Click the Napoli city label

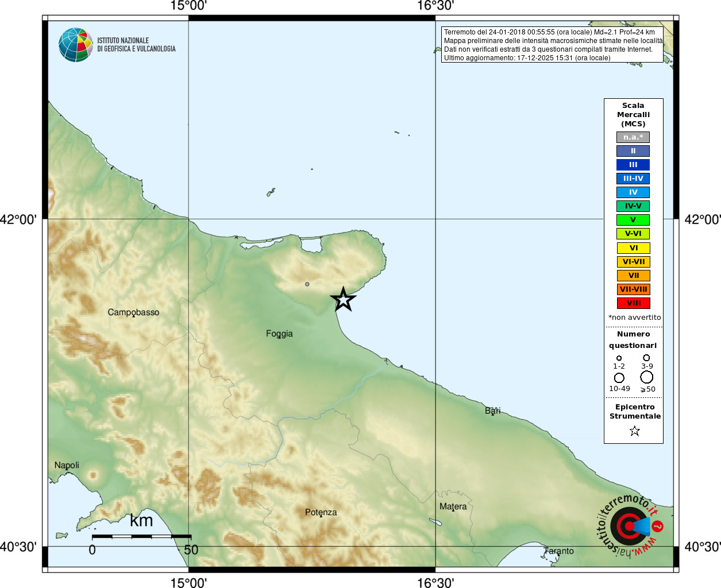[67, 465]
